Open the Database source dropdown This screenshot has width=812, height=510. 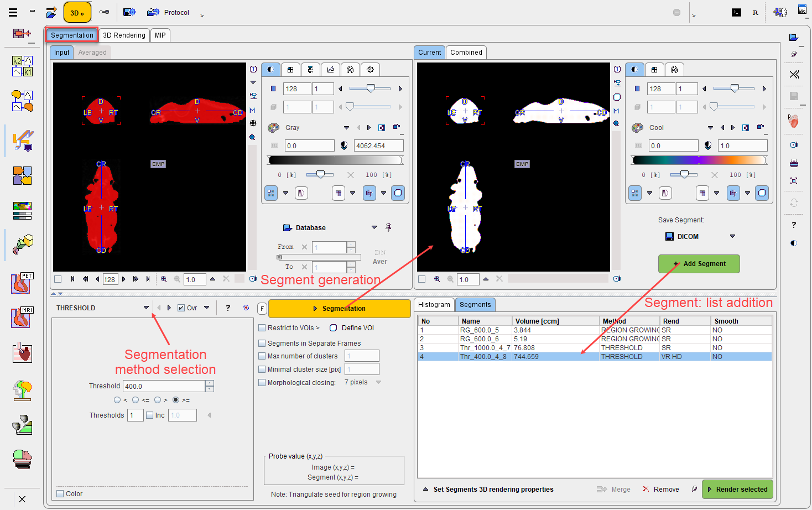tap(374, 227)
